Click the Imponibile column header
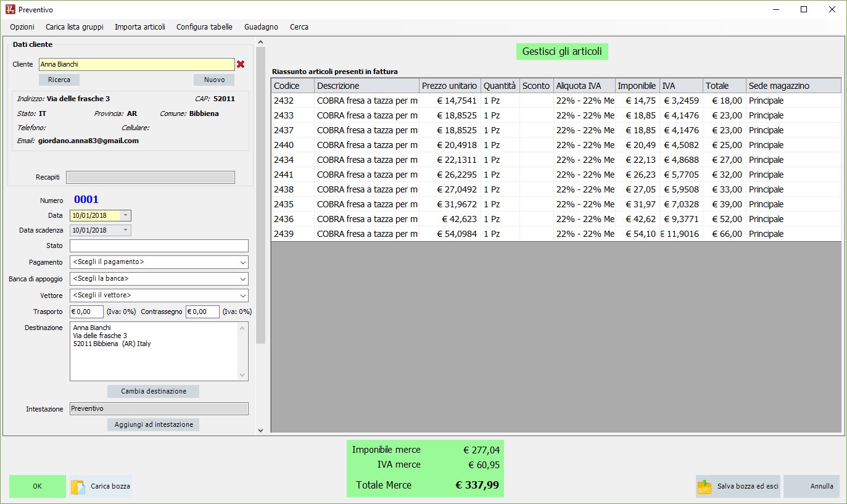 [x=637, y=86]
